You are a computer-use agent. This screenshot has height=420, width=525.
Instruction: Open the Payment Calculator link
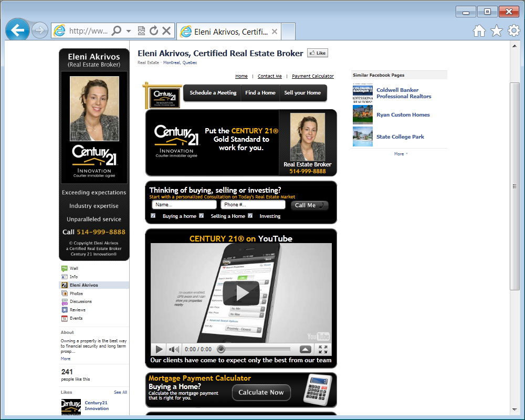pyautogui.click(x=313, y=76)
